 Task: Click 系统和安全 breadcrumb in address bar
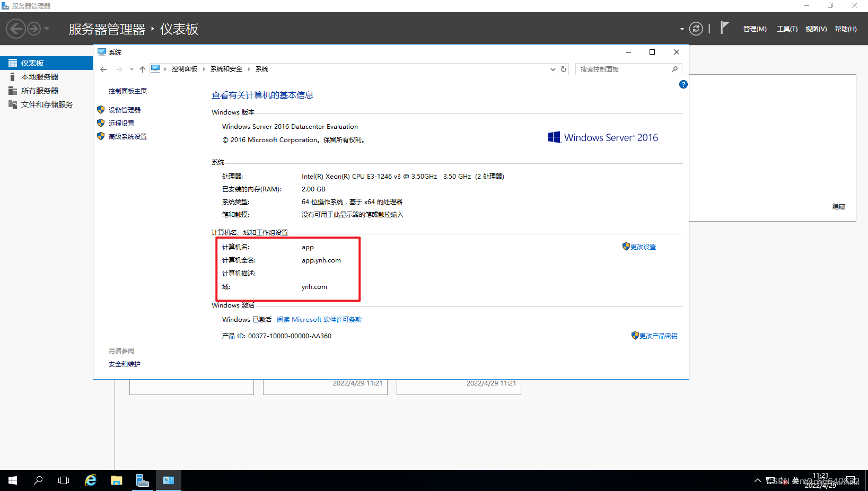coord(226,69)
